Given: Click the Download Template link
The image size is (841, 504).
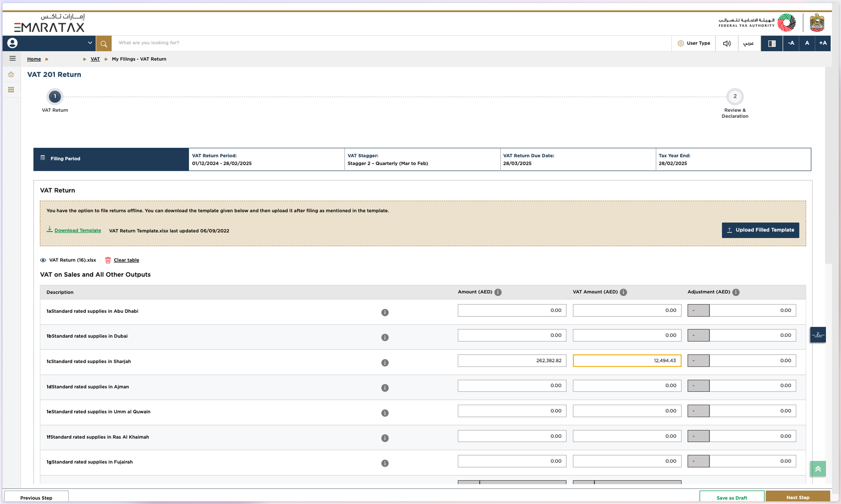Looking at the screenshot, I should [x=77, y=230].
